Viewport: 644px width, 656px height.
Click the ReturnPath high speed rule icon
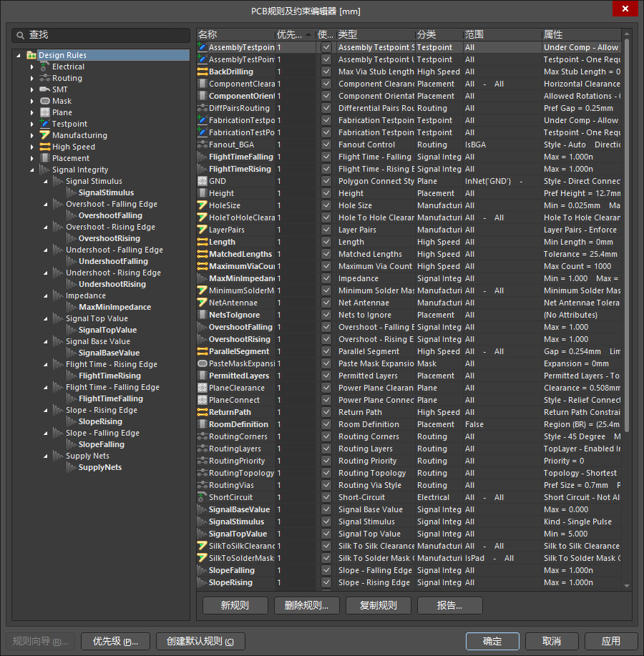pos(203,412)
